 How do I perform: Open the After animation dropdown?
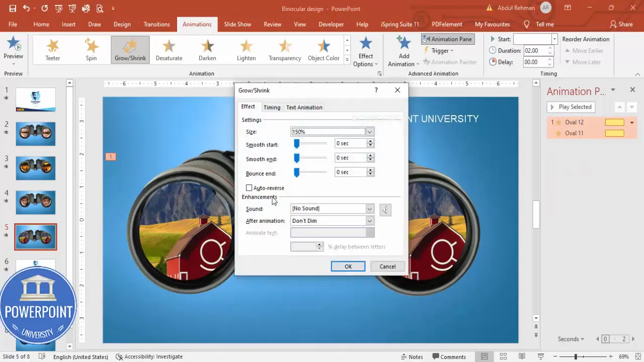click(x=369, y=221)
